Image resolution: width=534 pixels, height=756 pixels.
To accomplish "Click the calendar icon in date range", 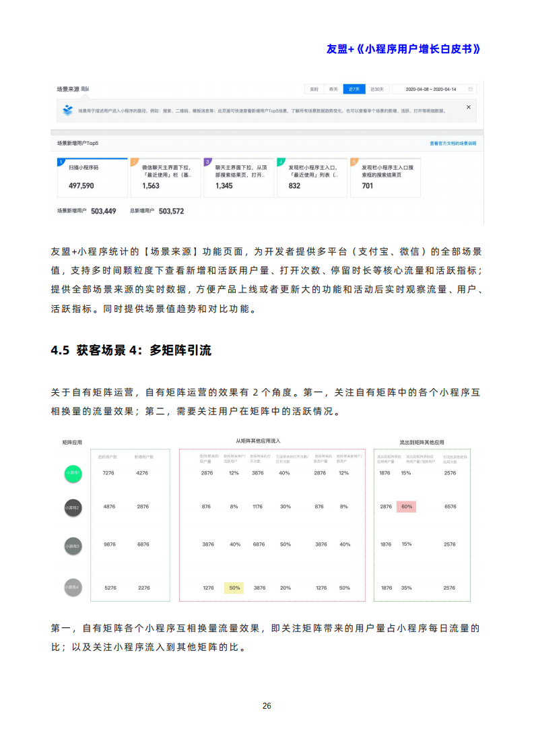I will [x=471, y=89].
